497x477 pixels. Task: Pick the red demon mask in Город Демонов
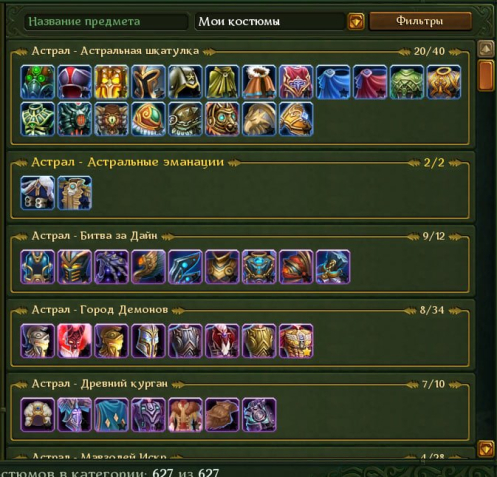click(x=75, y=341)
